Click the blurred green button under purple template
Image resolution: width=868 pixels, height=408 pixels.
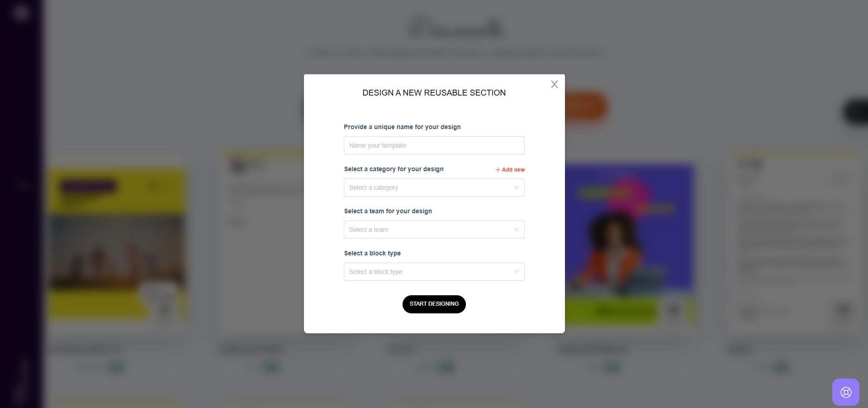[x=611, y=311]
